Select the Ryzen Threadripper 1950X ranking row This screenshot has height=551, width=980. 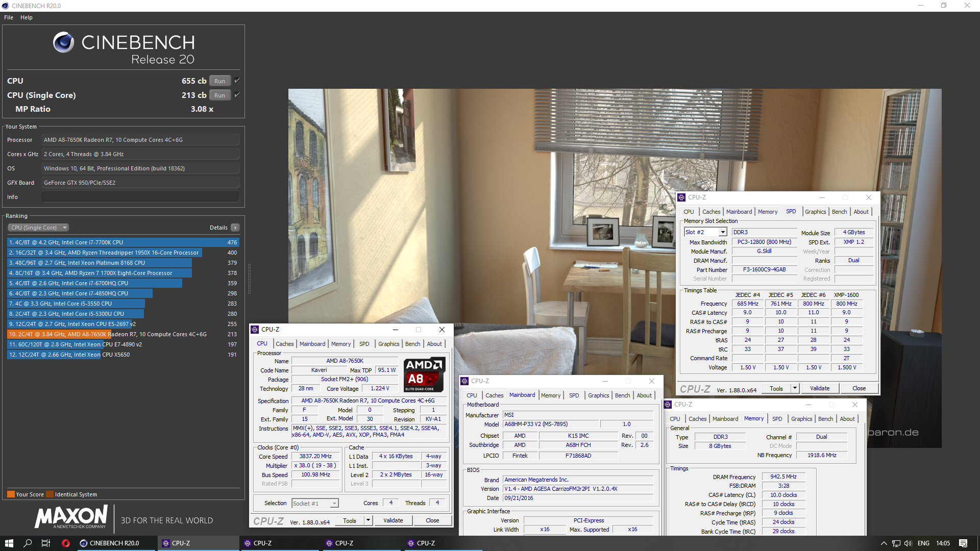pyautogui.click(x=123, y=253)
